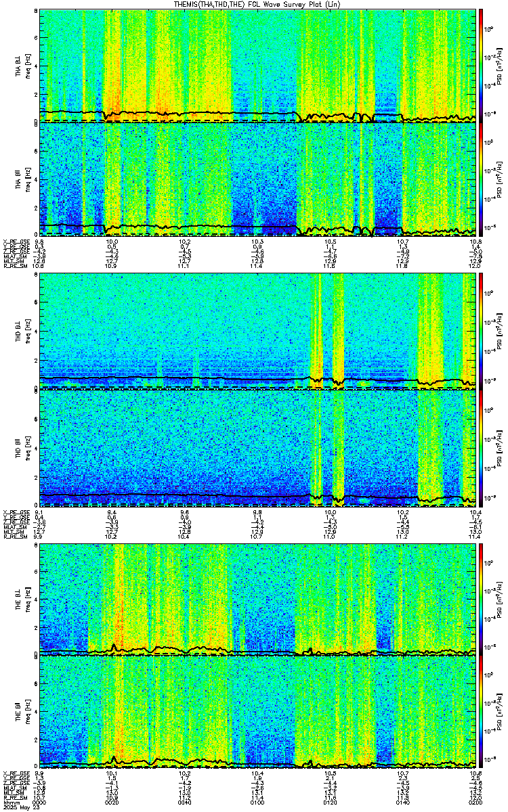Click the 'THE BL freq [Hz]' axis label
The image size is (508, 812).
[x=23, y=598]
